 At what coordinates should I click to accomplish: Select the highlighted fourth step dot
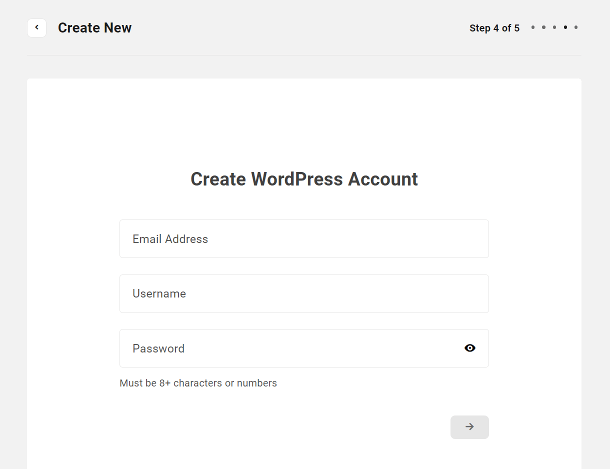(x=565, y=27)
